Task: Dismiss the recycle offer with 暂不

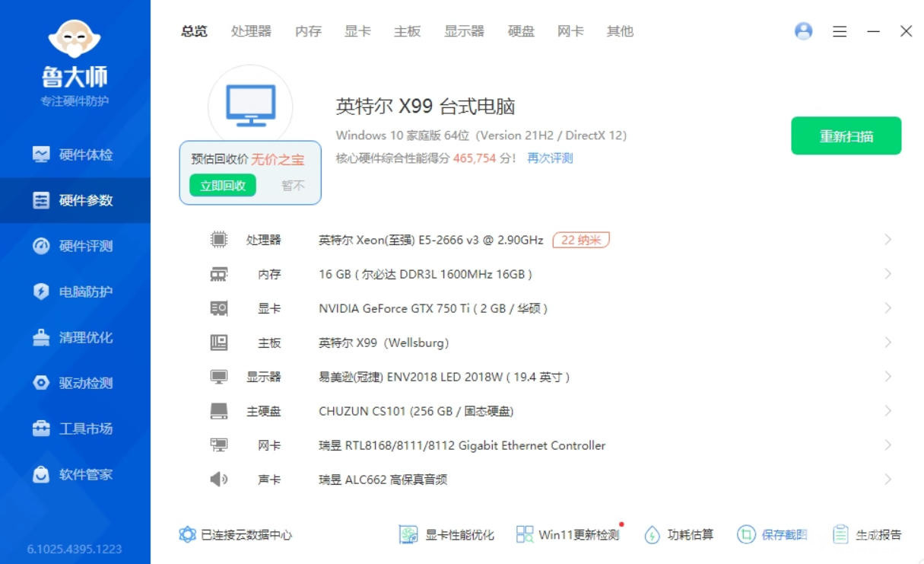Action: [x=293, y=185]
